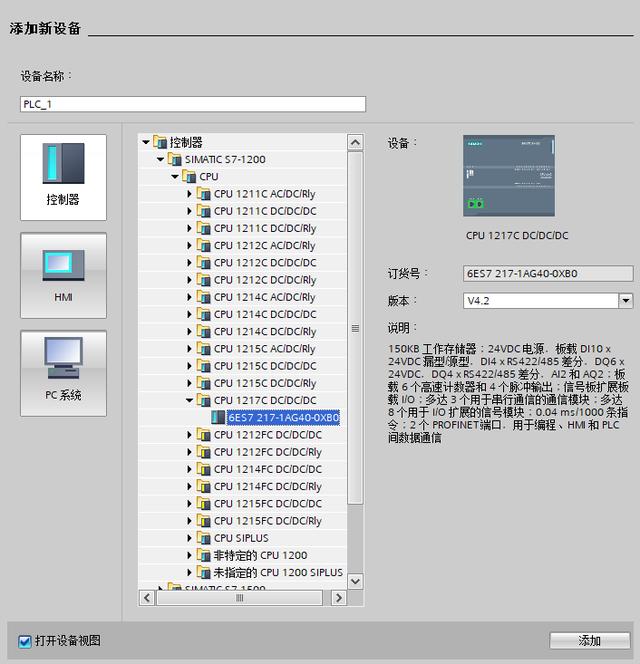640x664 pixels.
Task: Click the tree scroll right arrow
Action: (338, 598)
